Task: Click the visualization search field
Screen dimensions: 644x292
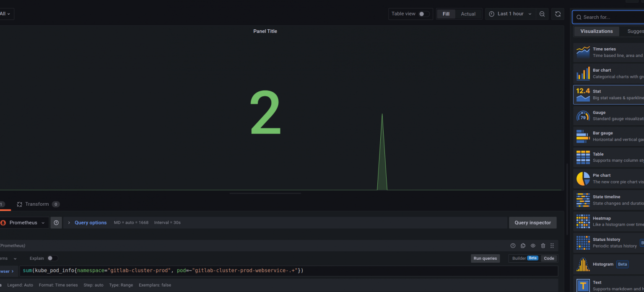Action: [x=610, y=17]
